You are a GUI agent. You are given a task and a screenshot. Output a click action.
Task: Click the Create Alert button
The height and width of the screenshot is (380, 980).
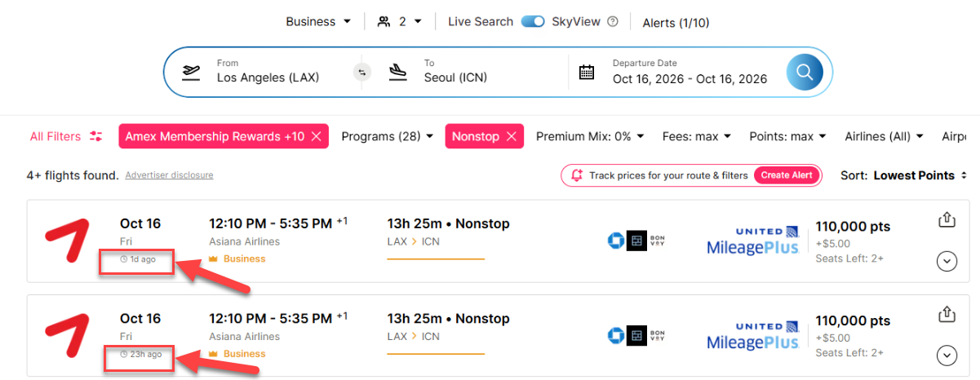pos(787,175)
